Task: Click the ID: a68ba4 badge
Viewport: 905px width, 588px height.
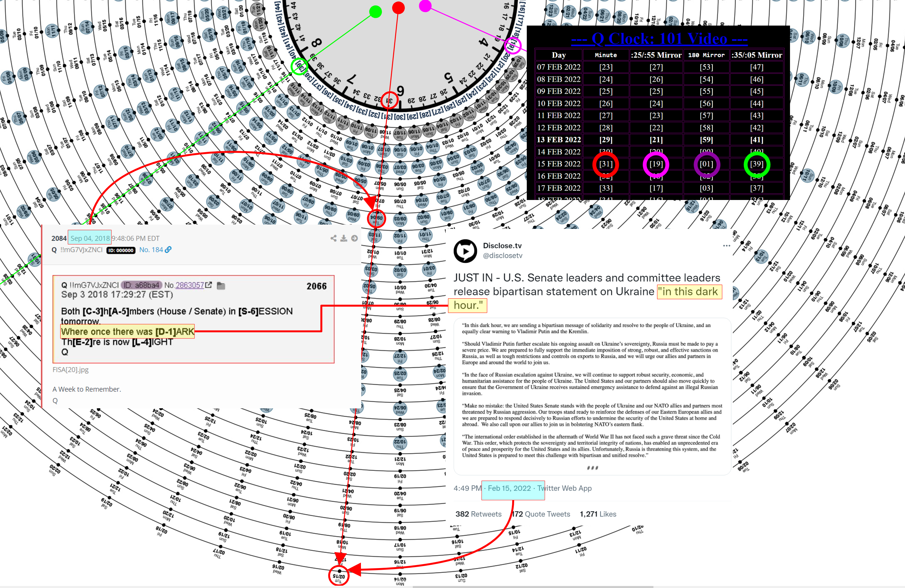Action: [142, 285]
